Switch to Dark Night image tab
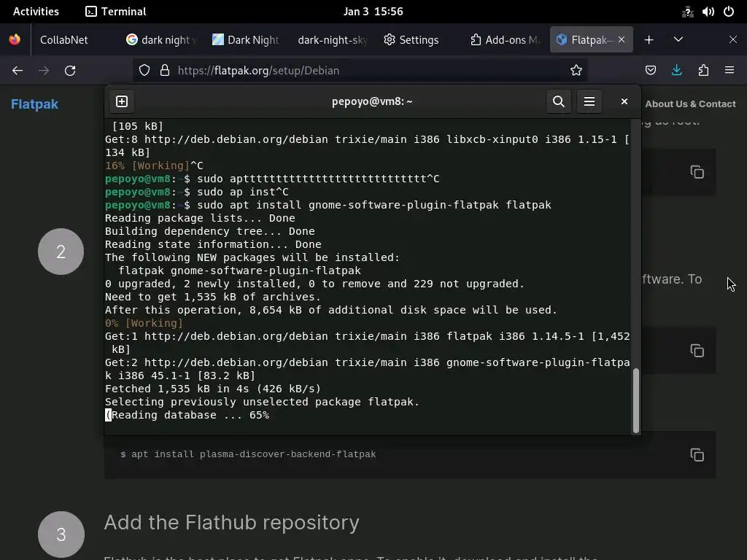Screen dimensions: 747x560 click(x=246, y=40)
